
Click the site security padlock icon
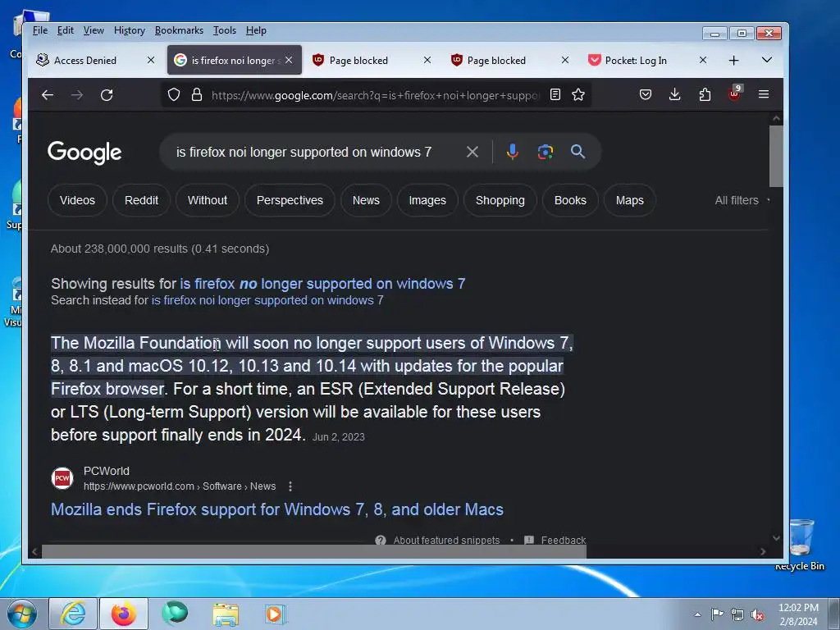pos(197,95)
